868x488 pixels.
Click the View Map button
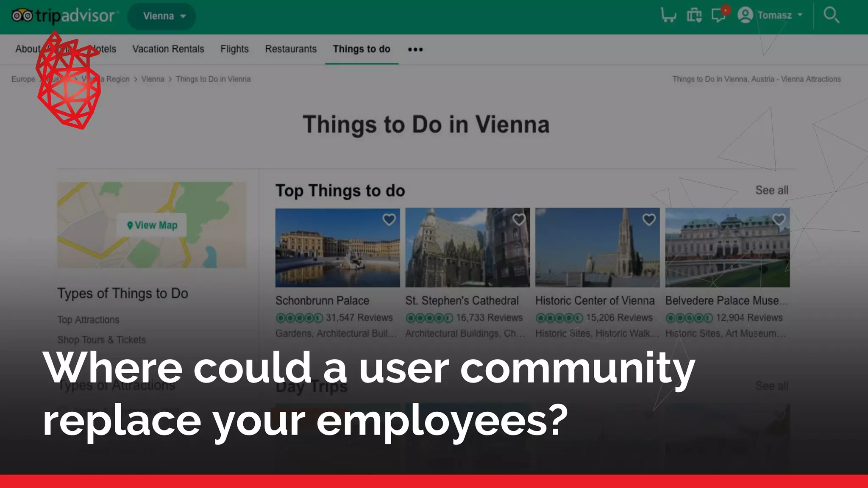click(152, 225)
